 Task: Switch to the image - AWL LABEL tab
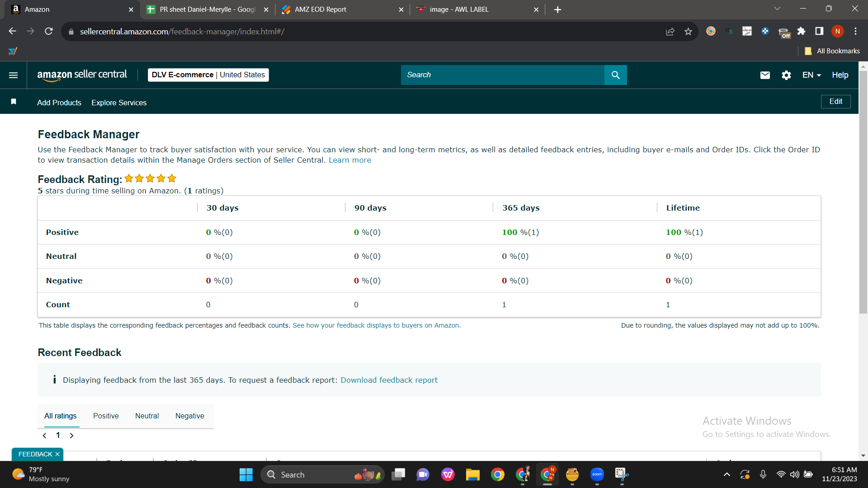pyautogui.click(x=477, y=9)
